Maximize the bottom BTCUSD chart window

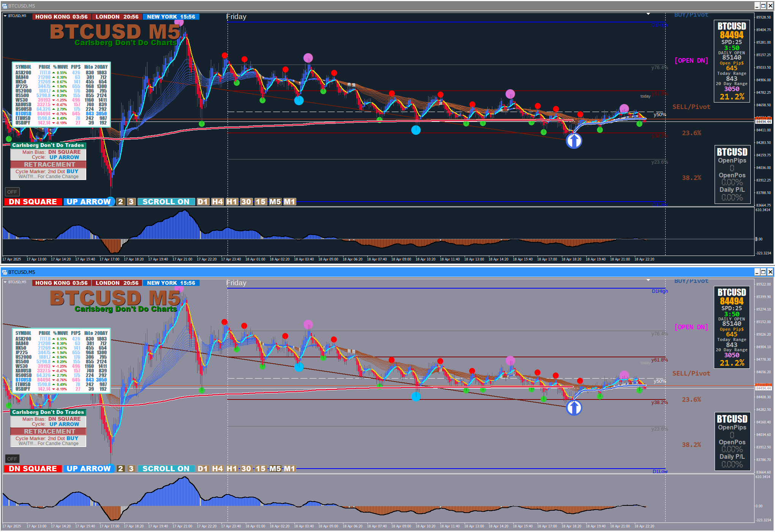tap(763, 272)
